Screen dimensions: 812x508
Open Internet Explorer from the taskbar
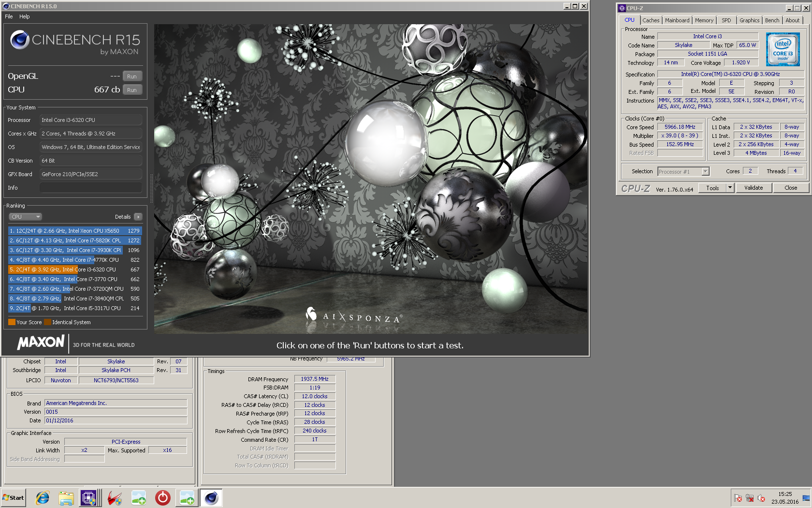tap(43, 497)
